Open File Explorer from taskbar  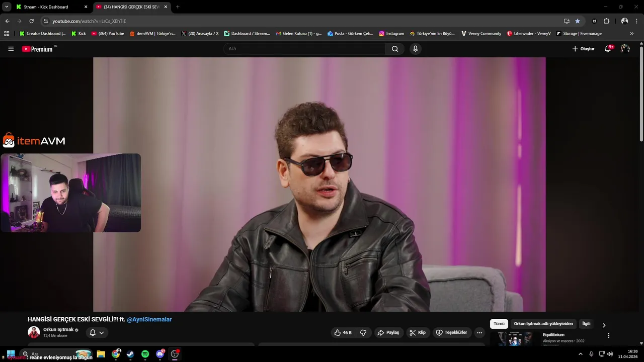click(x=101, y=354)
